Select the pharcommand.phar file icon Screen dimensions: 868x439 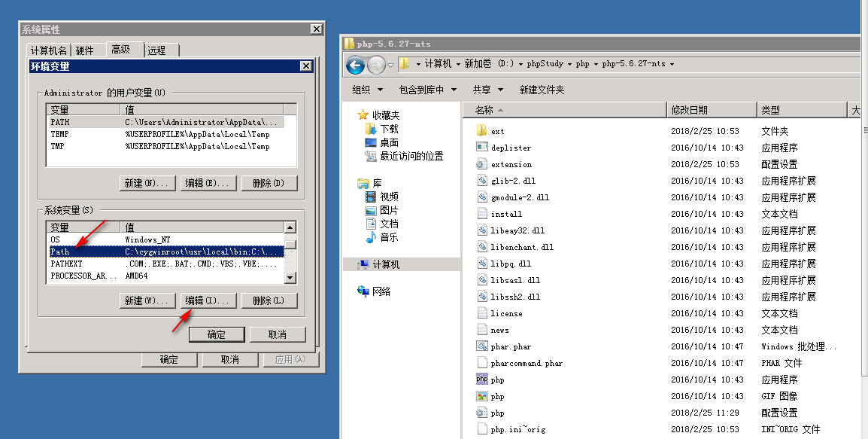481,363
